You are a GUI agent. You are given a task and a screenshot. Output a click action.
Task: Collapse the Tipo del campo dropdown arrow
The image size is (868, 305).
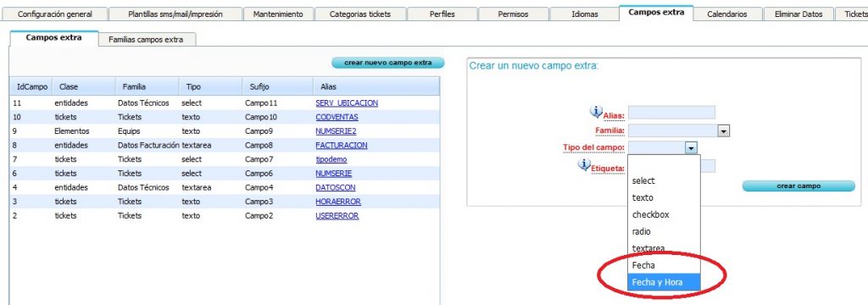(691, 147)
